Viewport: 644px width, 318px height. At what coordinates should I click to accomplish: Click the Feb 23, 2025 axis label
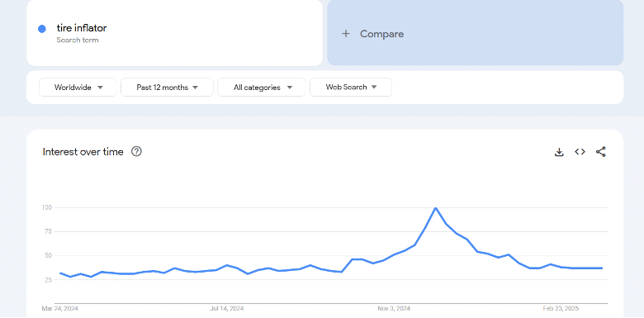click(x=560, y=308)
